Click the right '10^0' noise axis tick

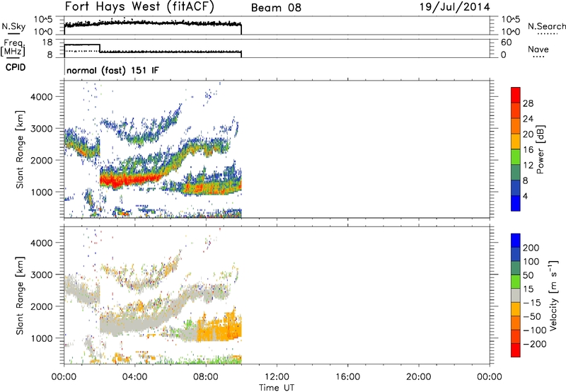point(510,32)
